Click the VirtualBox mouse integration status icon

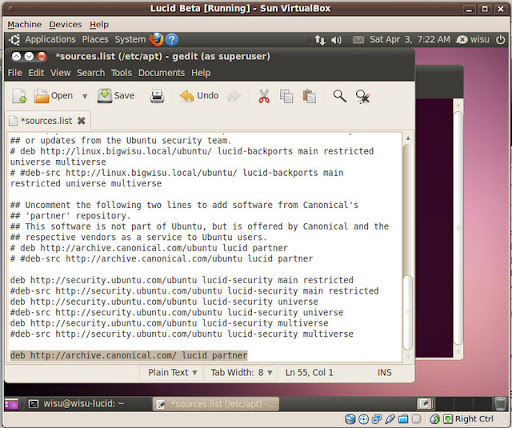[435, 419]
